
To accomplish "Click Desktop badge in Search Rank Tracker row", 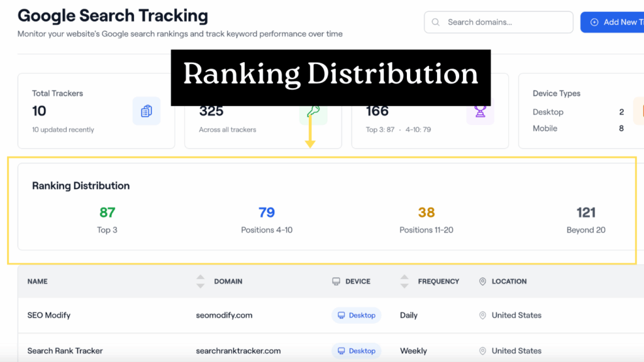I will click(357, 351).
